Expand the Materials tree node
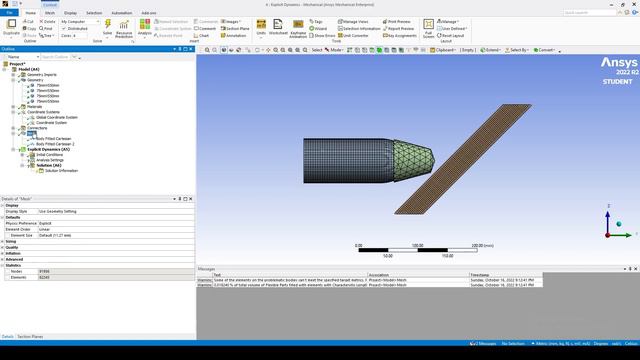Viewport: 640px width, 360px height. coord(13,107)
